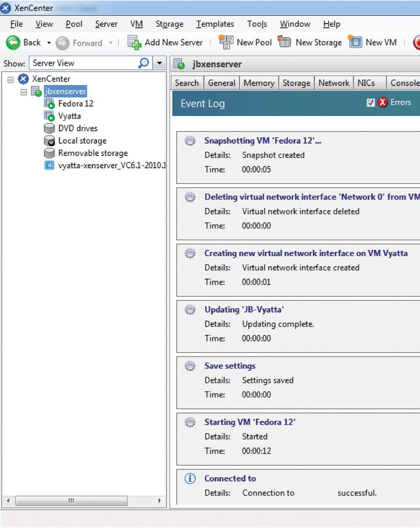Open the Server View dropdown arrow

pyautogui.click(x=159, y=63)
